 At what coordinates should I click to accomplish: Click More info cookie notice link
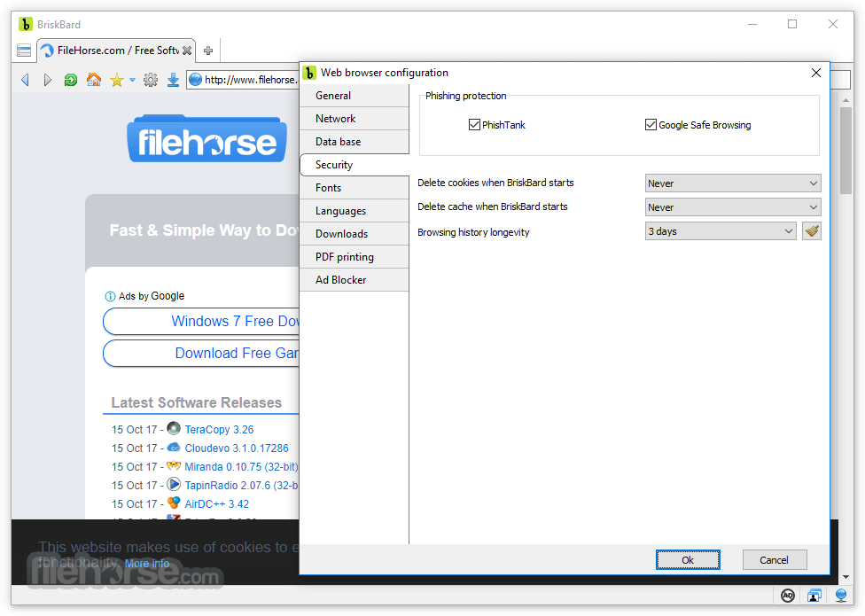147,564
